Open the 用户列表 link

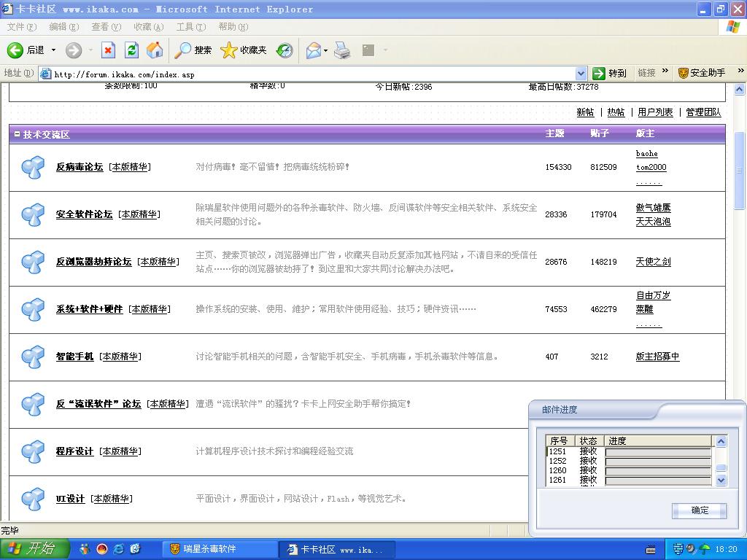coord(655,112)
